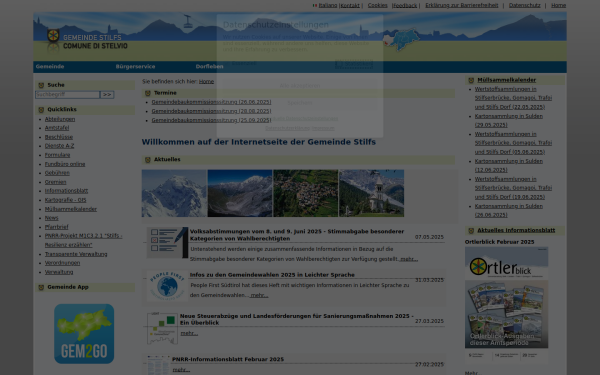The image size is (600, 375).
Task: Click the Suchbegriff search input field
Action: [x=67, y=95]
